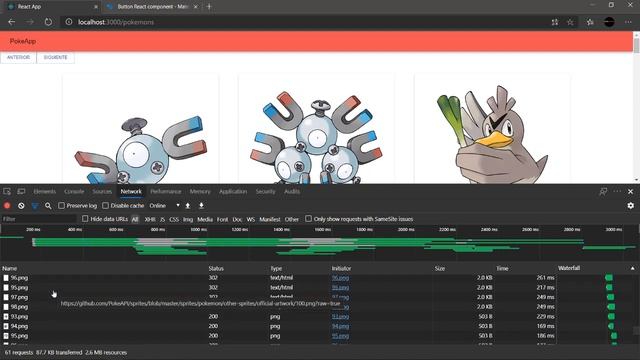This screenshot has height=360, width=640.
Task: Open the Performance tab
Action: point(166,191)
